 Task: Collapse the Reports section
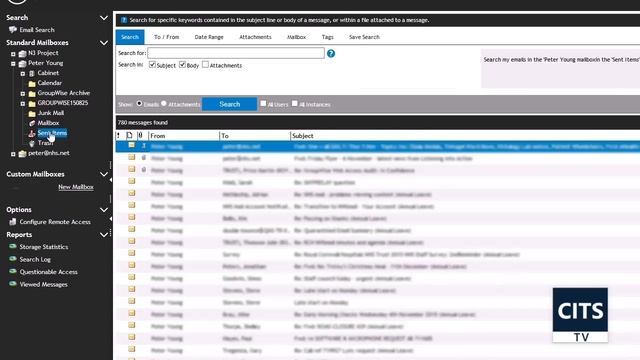(104, 235)
